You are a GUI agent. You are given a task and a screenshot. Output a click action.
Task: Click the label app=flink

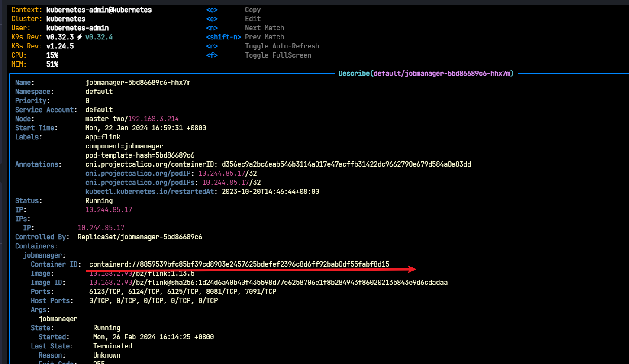coord(103,137)
